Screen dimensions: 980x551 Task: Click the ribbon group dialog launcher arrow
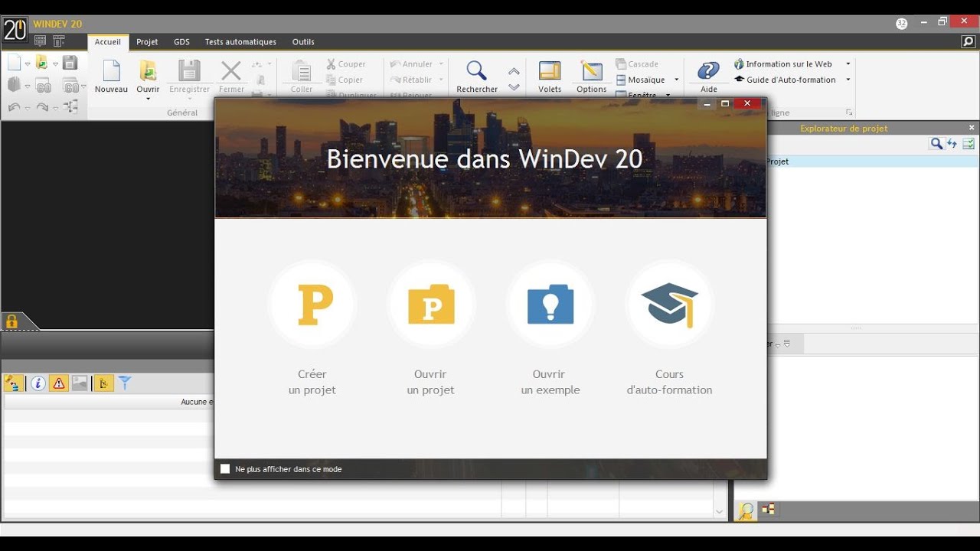coord(848,112)
